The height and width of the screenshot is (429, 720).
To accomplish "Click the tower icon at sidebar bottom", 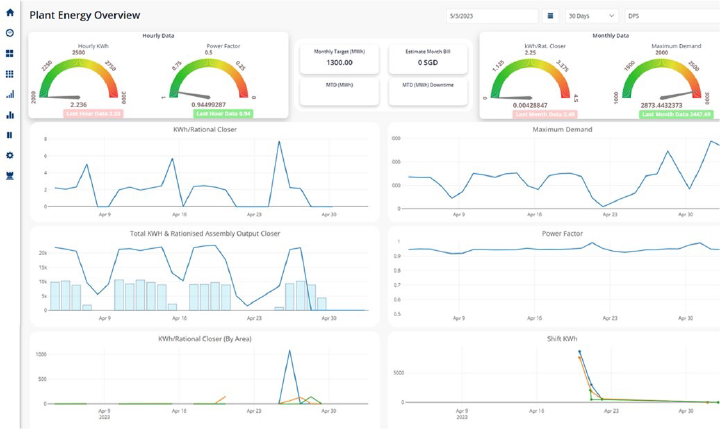I will (10, 176).
